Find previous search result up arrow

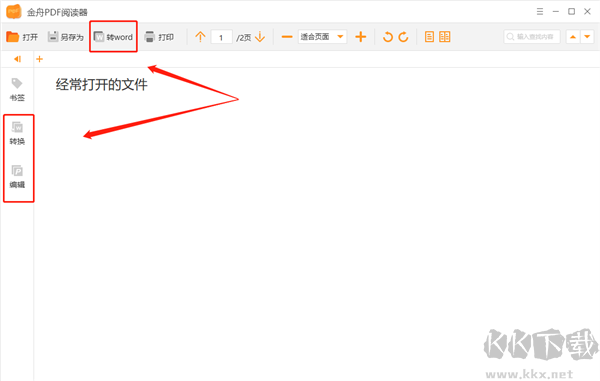(x=573, y=37)
